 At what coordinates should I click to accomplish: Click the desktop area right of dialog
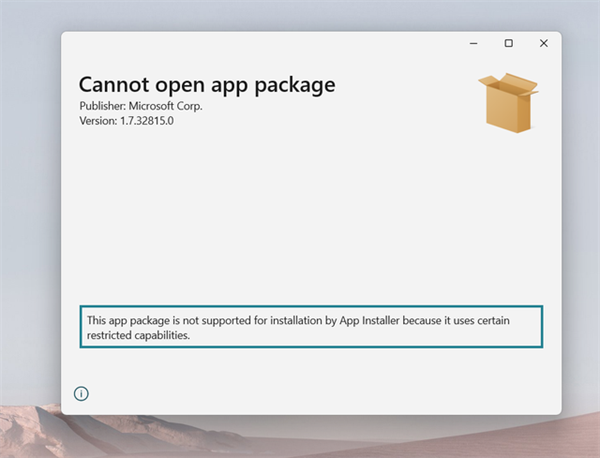pos(581,200)
